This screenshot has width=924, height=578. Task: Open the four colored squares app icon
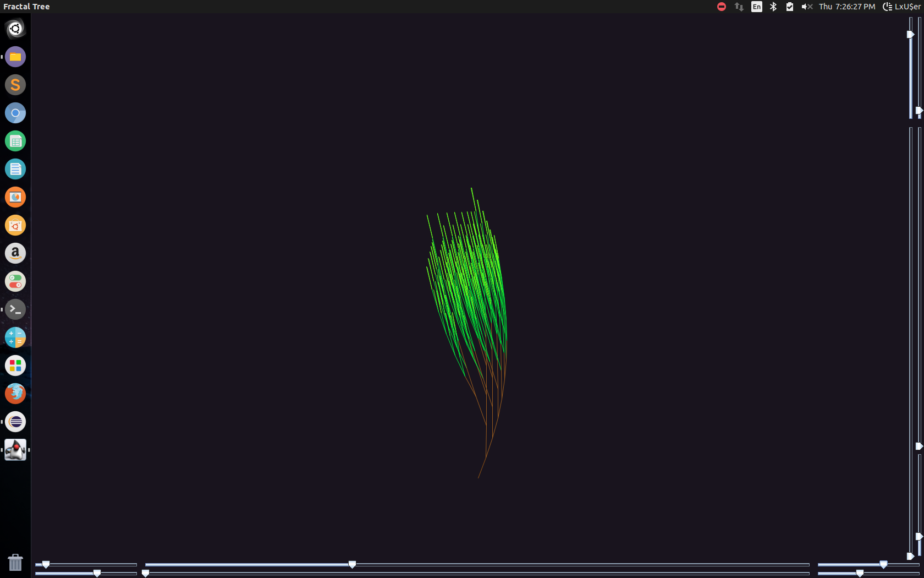15,366
